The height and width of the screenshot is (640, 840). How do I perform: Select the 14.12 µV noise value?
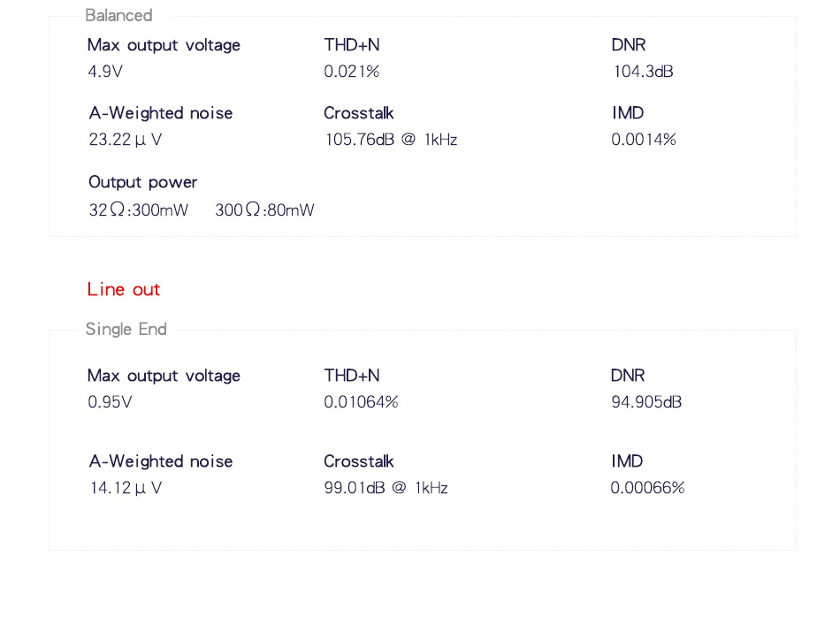pos(126,488)
